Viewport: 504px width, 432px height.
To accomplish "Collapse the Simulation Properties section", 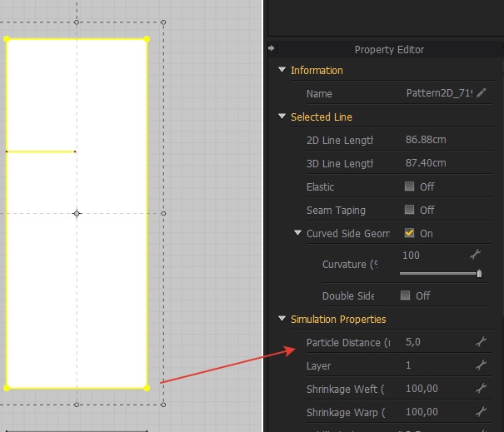I will tap(282, 319).
